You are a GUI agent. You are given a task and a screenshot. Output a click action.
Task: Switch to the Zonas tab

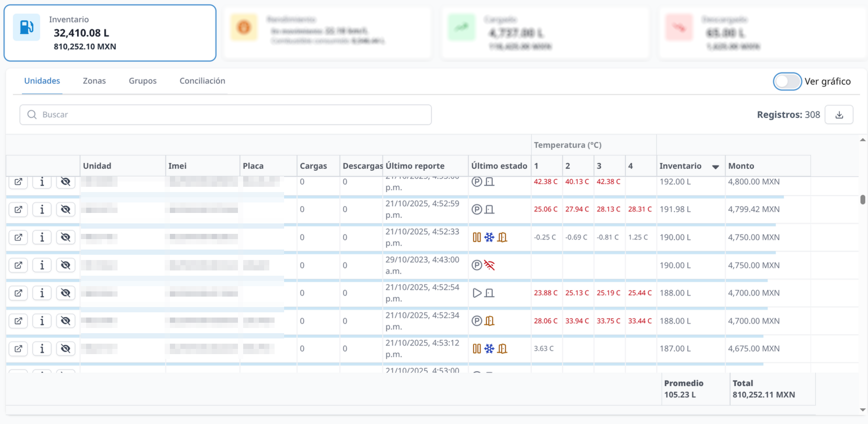pos(94,81)
